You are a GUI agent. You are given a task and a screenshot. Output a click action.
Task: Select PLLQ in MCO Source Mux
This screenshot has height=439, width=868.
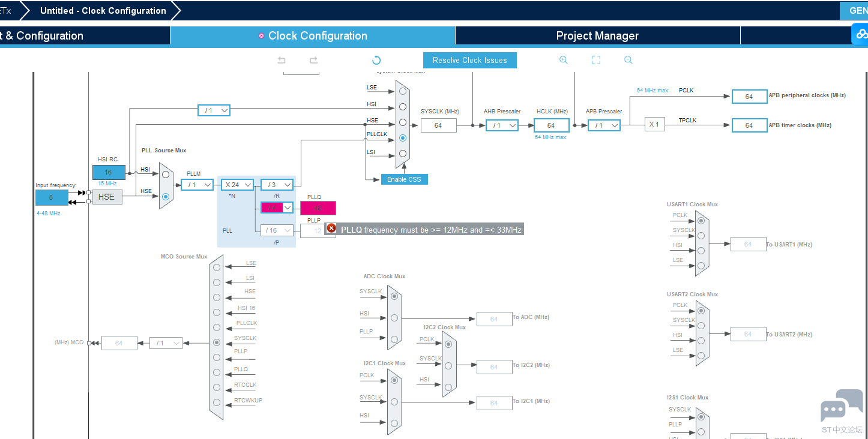click(x=217, y=372)
